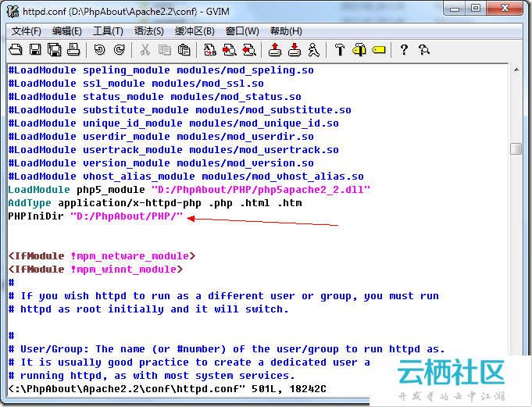Click the Find Help search icon
532x407 pixels.
point(423,50)
